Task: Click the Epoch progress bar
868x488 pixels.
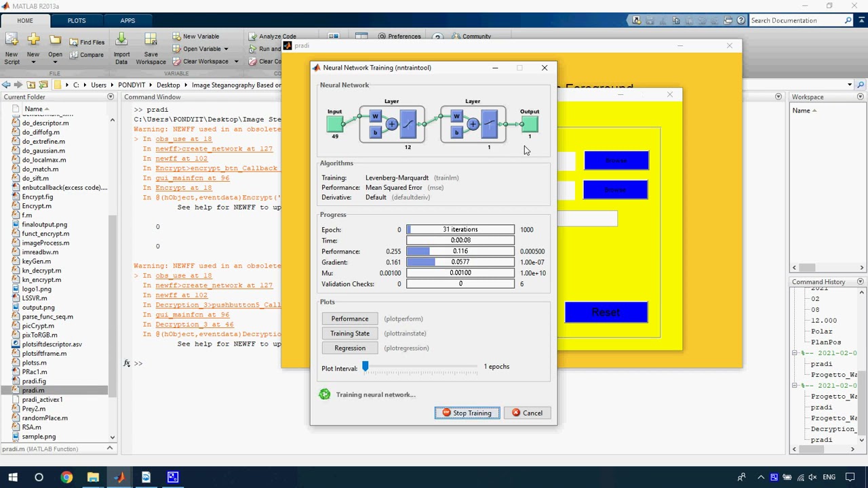Action: pos(460,230)
